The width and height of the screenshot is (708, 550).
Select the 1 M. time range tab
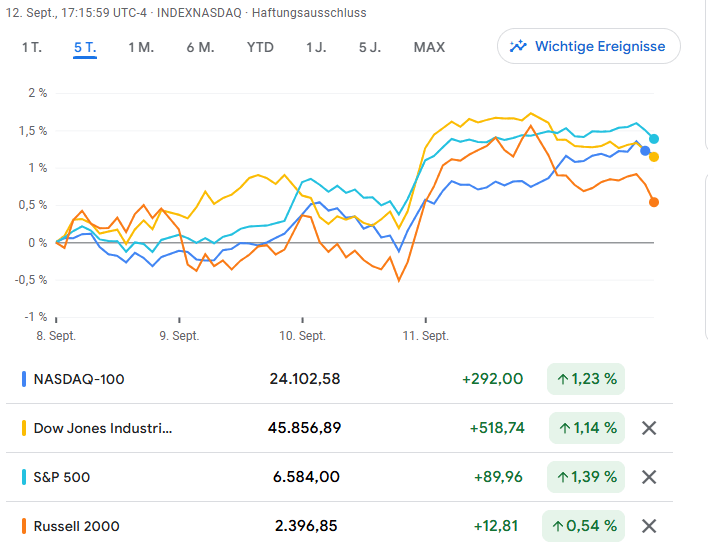coord(140,47)
